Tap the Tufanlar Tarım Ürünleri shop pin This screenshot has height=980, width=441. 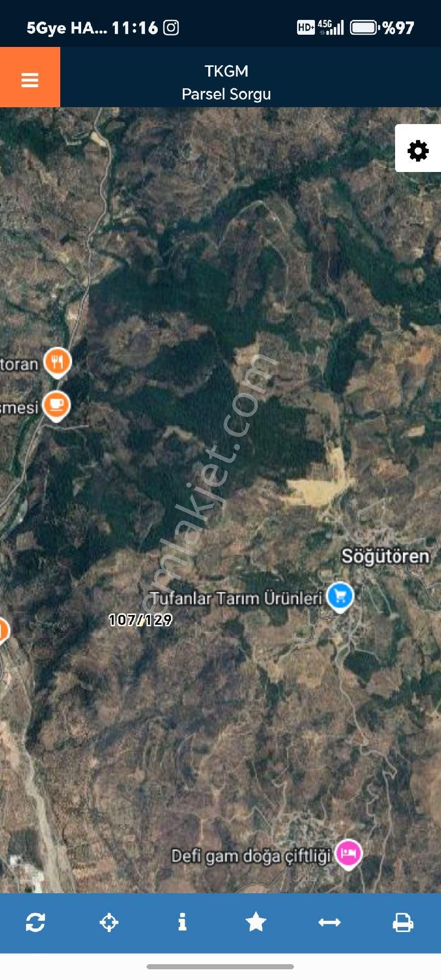[340, 597]
